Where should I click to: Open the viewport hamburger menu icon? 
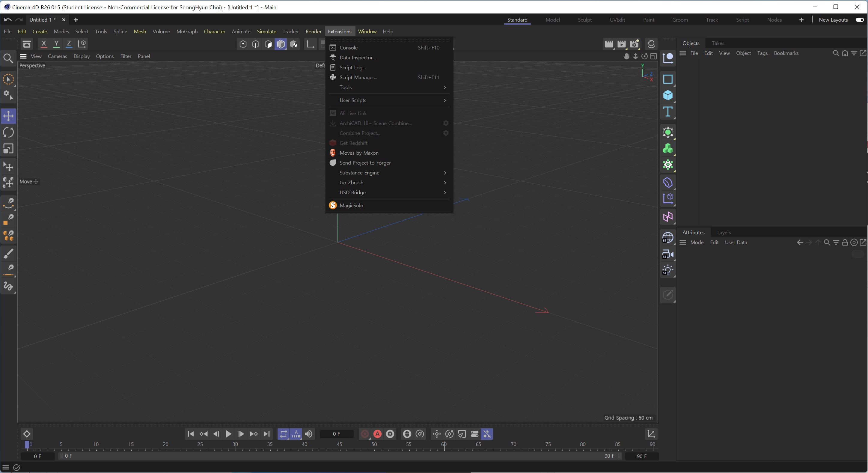tap(23, 56)
